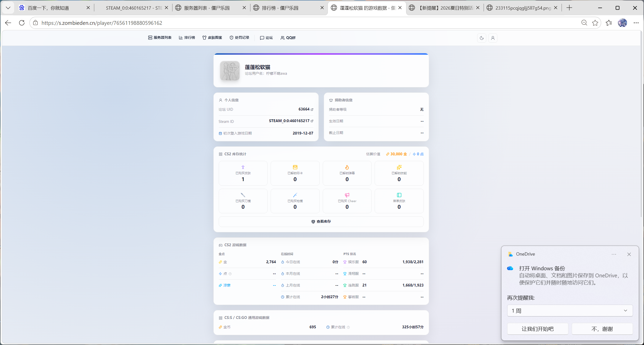Open the favorites list

tap(609, 23)
